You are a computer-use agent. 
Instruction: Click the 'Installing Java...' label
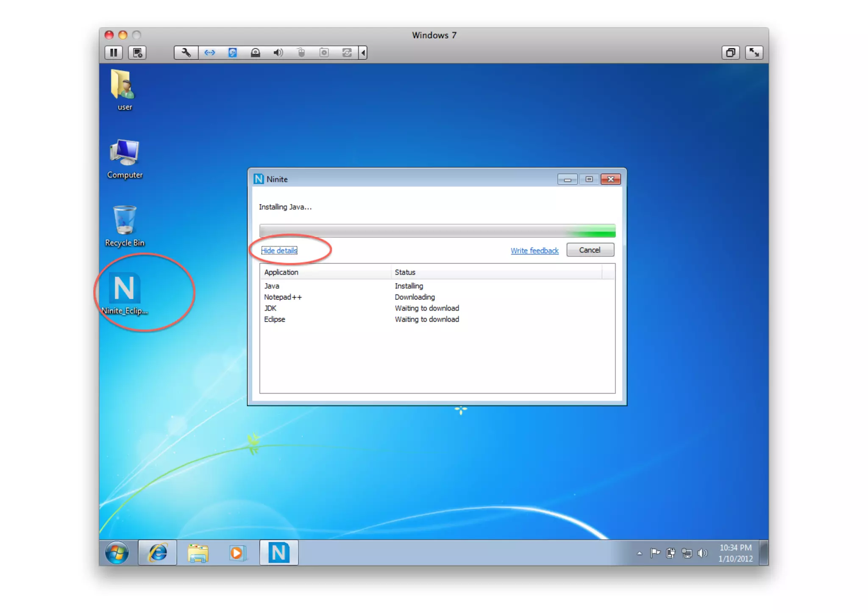tap(285, 207)
